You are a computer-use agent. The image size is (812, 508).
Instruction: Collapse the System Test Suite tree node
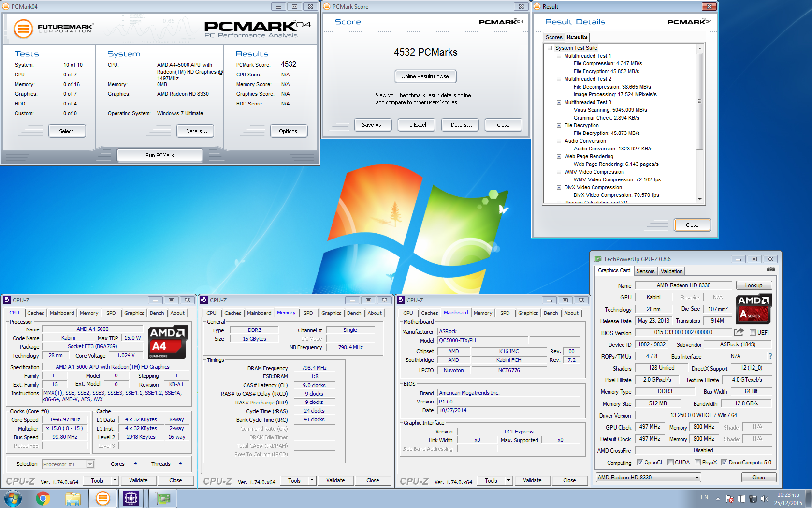[x=550, y=48]
